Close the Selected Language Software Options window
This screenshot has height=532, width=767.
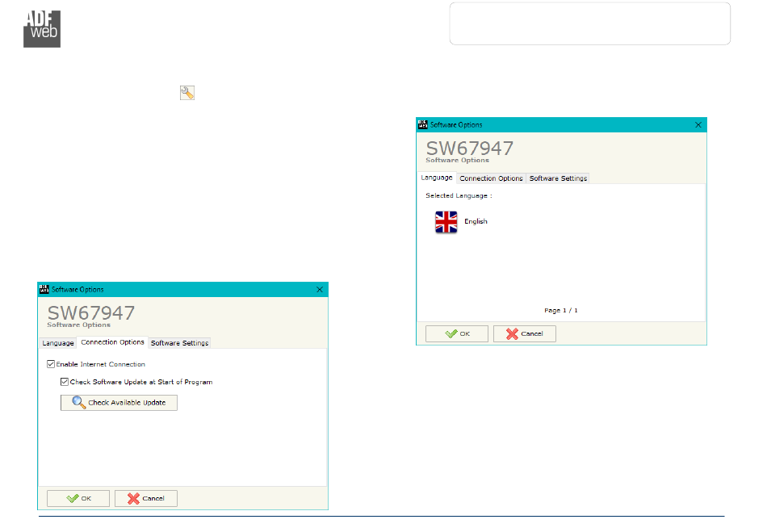(x=698, y=124)
